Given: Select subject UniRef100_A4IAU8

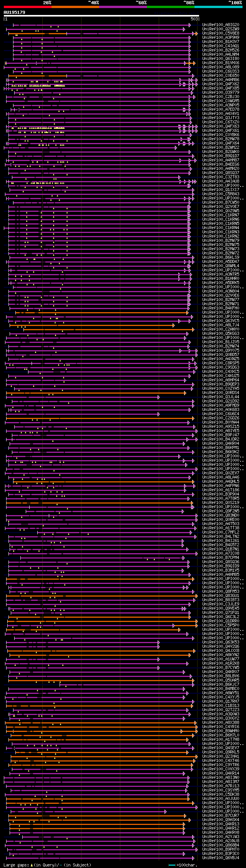Looking at the screenshot, I should pos(221,181).
